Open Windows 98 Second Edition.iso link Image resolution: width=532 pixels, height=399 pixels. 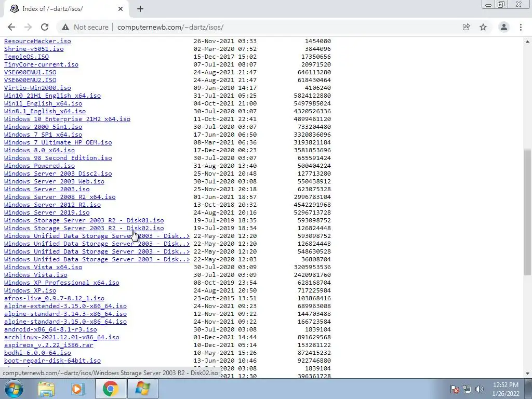coord(58,158)
